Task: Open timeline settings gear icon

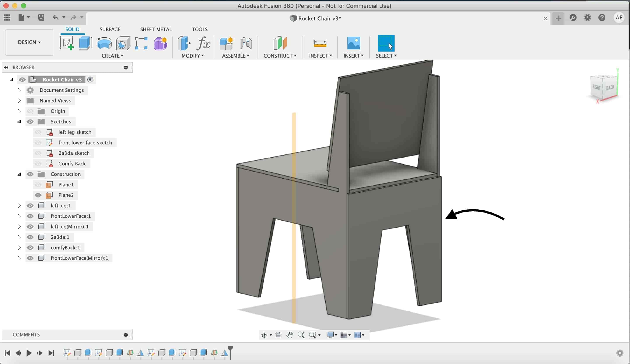Action: [620, 353]
